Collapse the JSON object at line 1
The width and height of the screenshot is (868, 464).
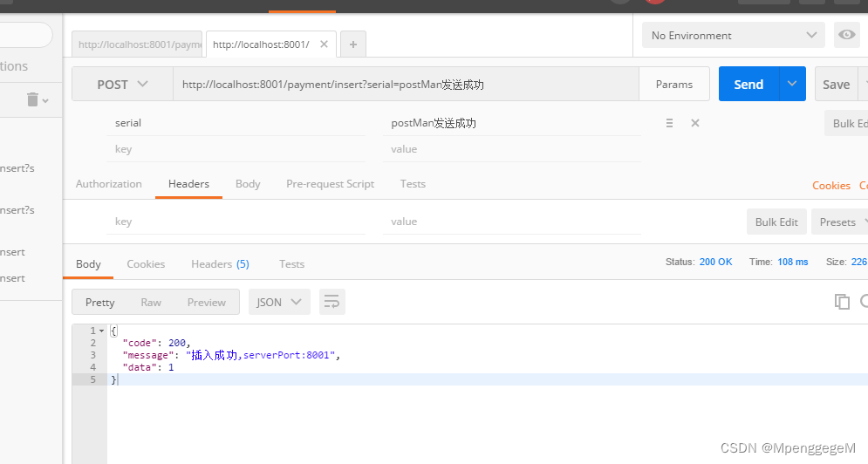pyautogui.click(x=102, y=331)
